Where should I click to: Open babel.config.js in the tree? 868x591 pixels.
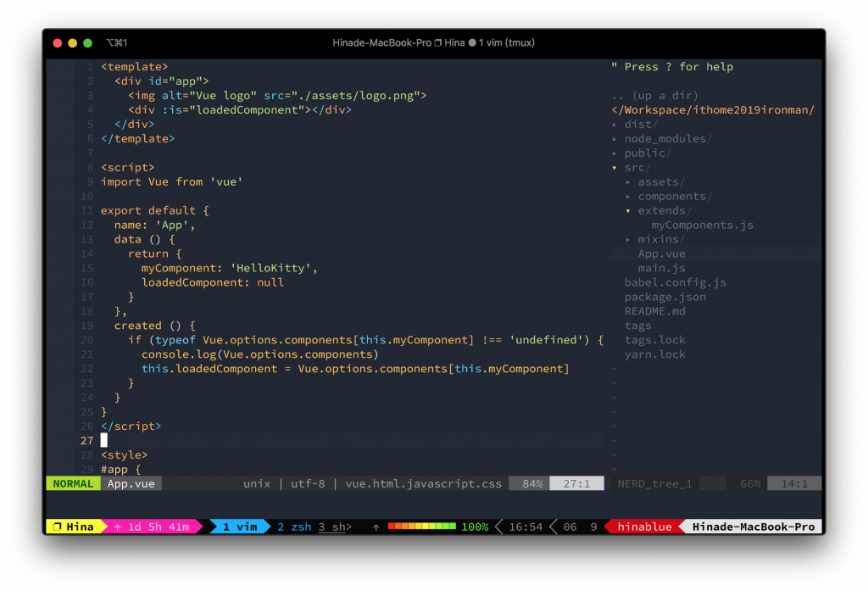[676, 282]
